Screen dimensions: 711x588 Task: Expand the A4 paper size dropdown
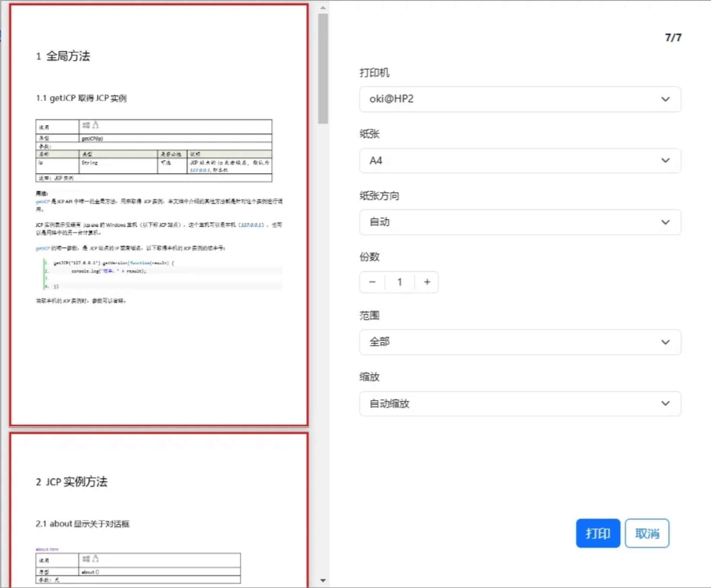(x=519, y=161)
